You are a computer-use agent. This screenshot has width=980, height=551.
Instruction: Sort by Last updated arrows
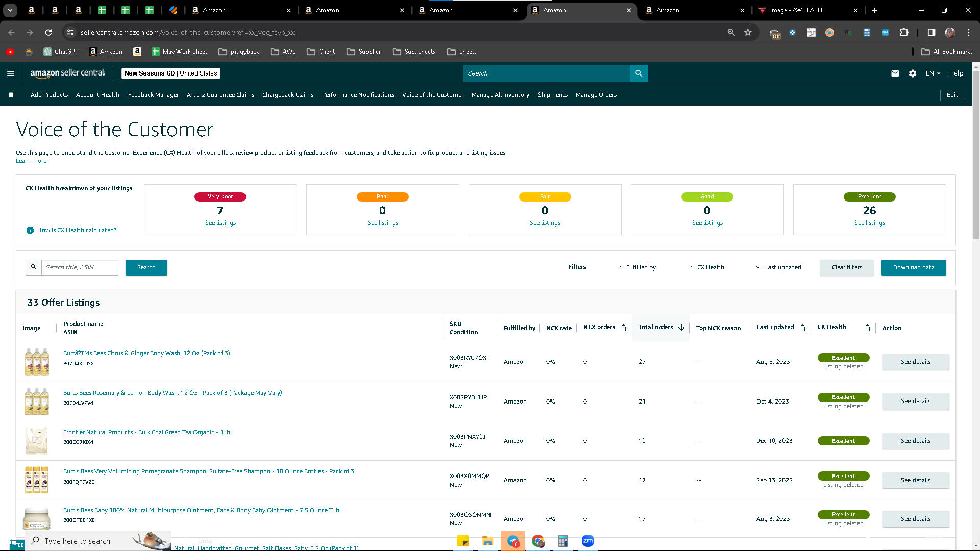point(803,328)
